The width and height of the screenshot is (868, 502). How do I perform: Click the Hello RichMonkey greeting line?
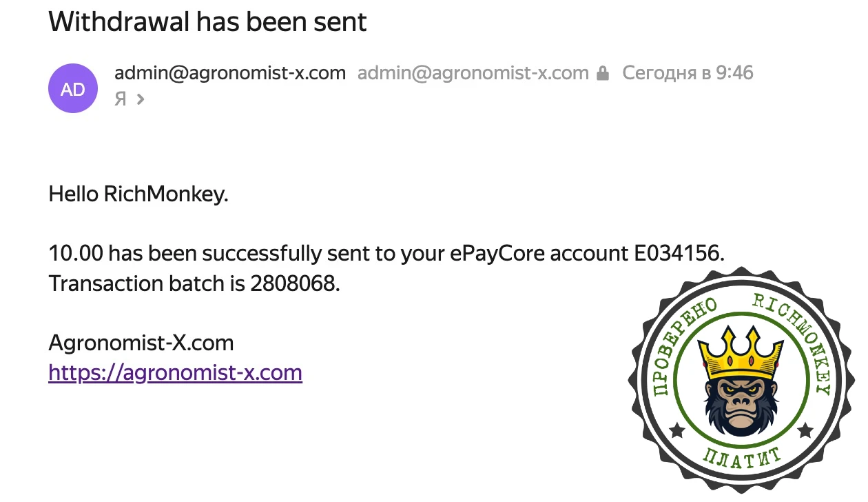point(138,194)
